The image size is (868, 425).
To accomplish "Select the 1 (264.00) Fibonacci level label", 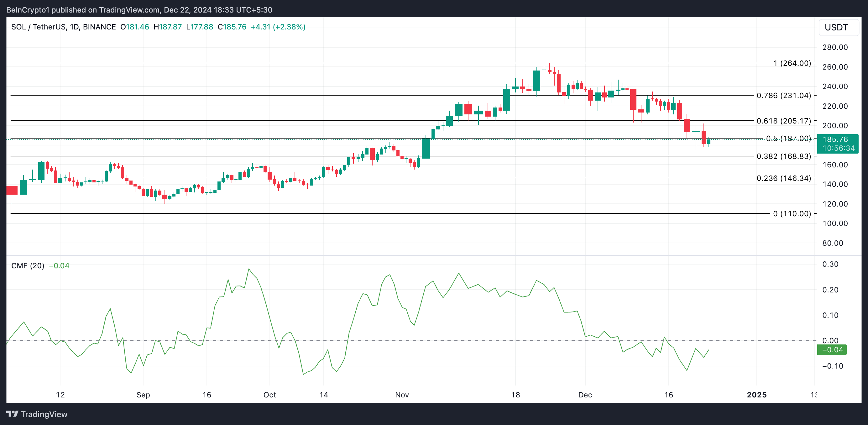I will 792,63.
